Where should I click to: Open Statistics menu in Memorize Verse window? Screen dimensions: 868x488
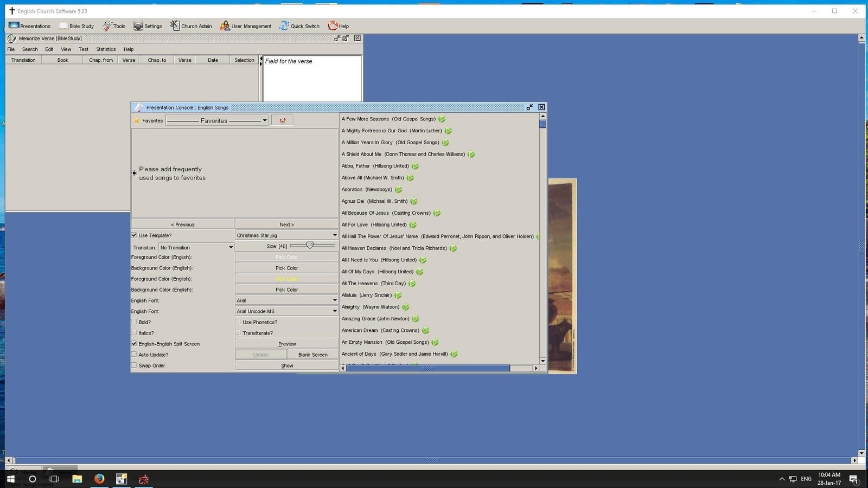(106, 49)
